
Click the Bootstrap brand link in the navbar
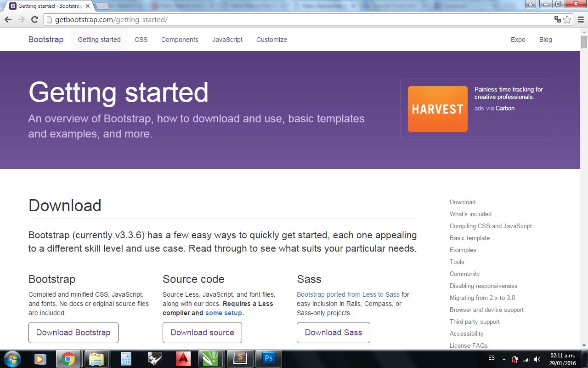(x=46, y=40)
